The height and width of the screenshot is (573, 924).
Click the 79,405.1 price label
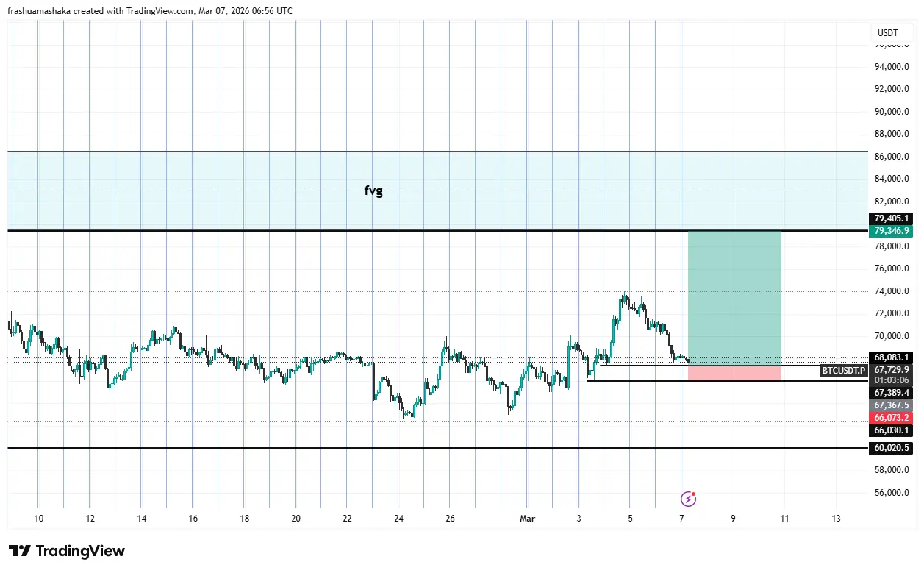(x=892, y=218)
